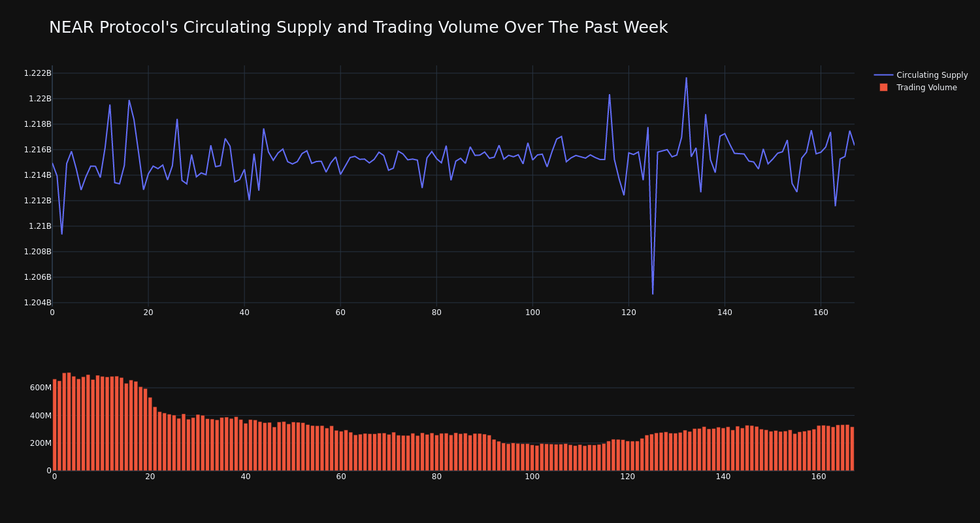Click the last trading volume bar
This screenshot has width=980, height=523.
tap(852, 448)
